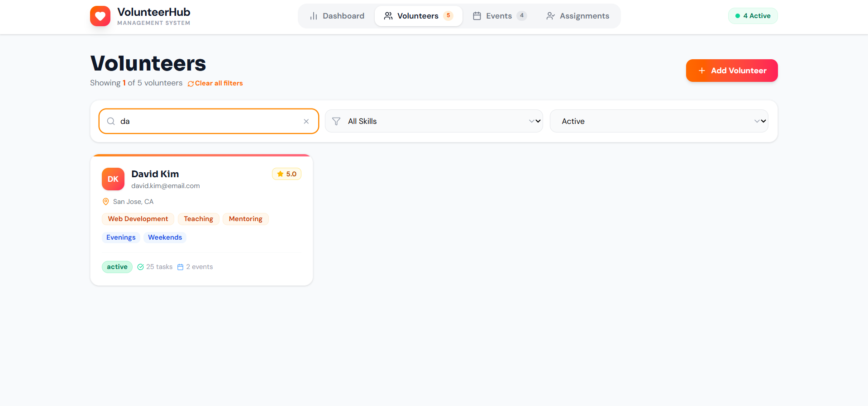The image size is (868, 406).
Task: Go to the Assignments tab
Action: [x=577, y=16]
